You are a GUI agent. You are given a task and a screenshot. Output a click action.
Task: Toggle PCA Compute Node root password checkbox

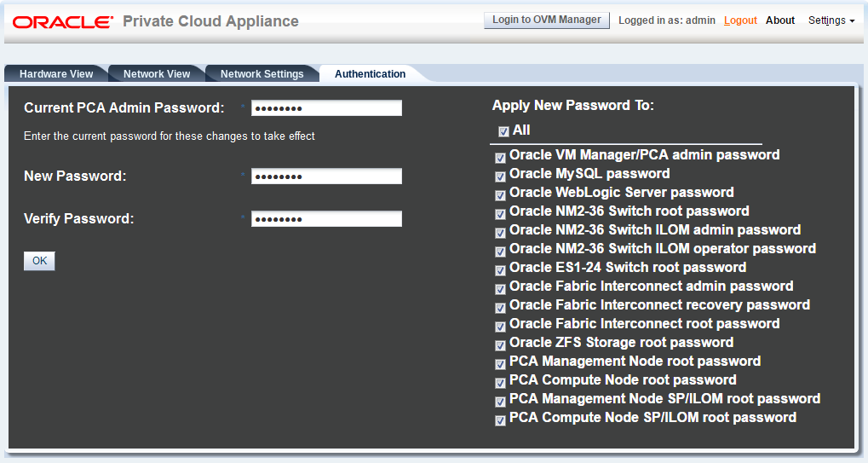[500, 382]
